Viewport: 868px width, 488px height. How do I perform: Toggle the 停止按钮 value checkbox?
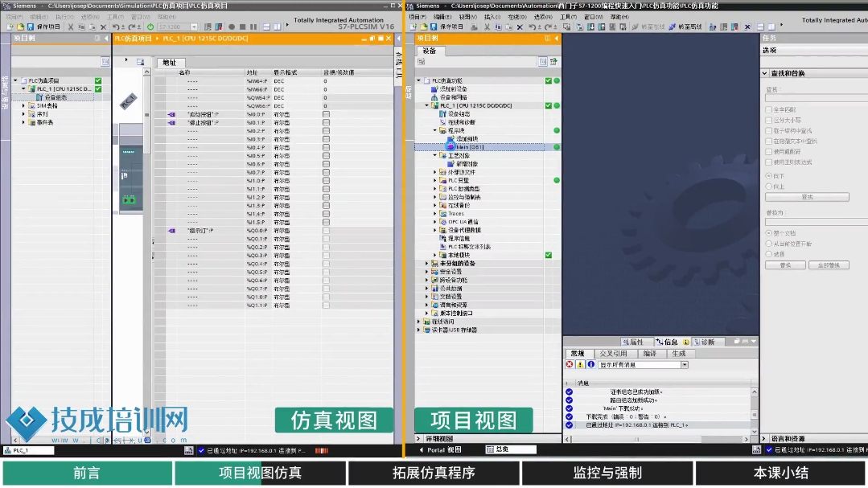coord(326,123)
